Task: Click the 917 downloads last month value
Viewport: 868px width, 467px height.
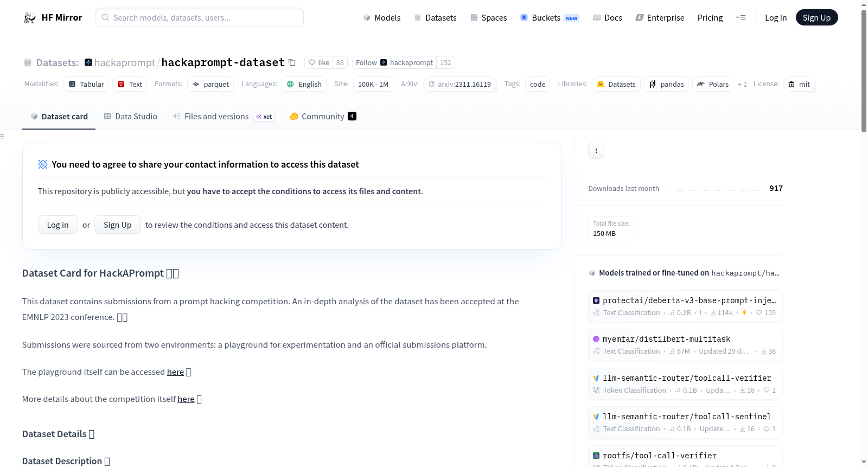Action: point(776,188)
